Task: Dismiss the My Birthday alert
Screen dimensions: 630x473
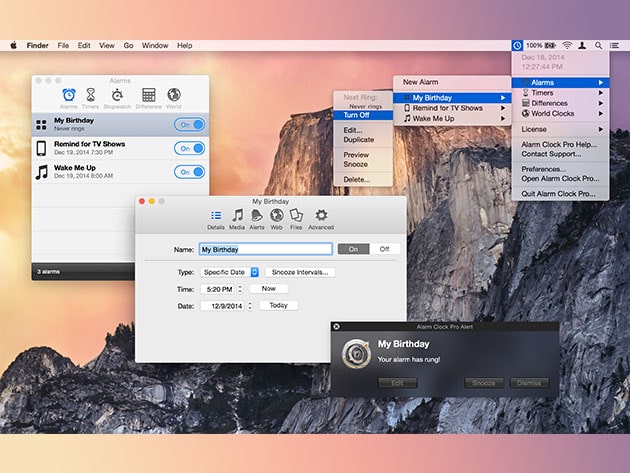Action: [x=529, y=383]
